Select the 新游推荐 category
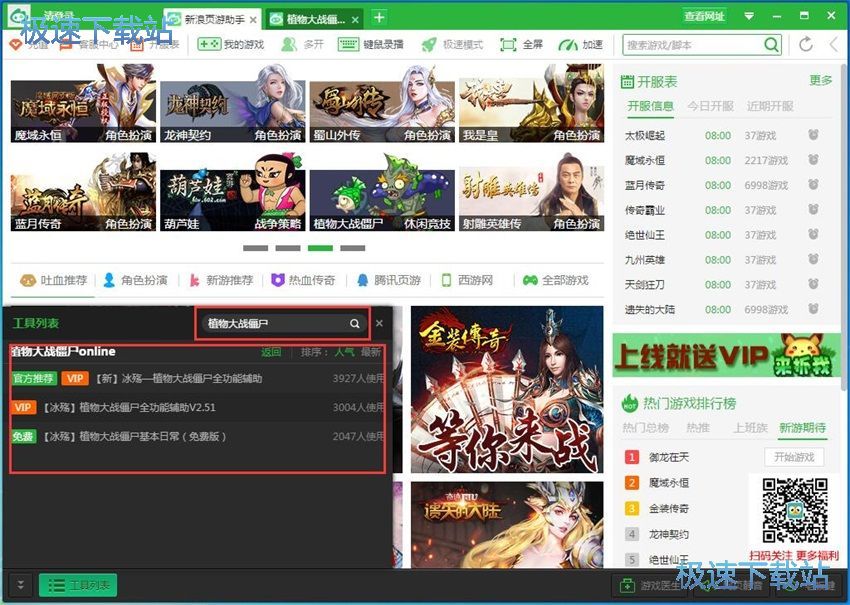 (221, 280)
